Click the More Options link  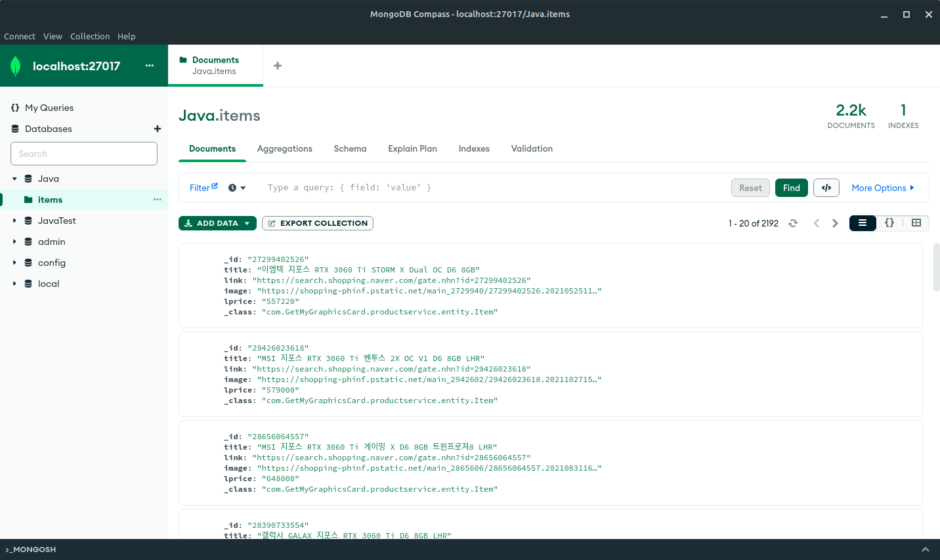click(x=882, y=188)
